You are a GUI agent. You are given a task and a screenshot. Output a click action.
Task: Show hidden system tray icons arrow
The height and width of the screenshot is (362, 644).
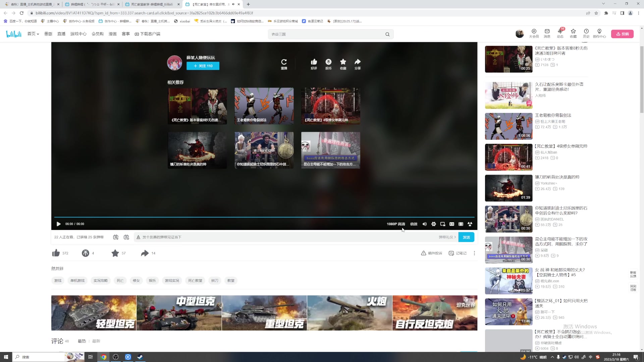click(x=552, y=357)
